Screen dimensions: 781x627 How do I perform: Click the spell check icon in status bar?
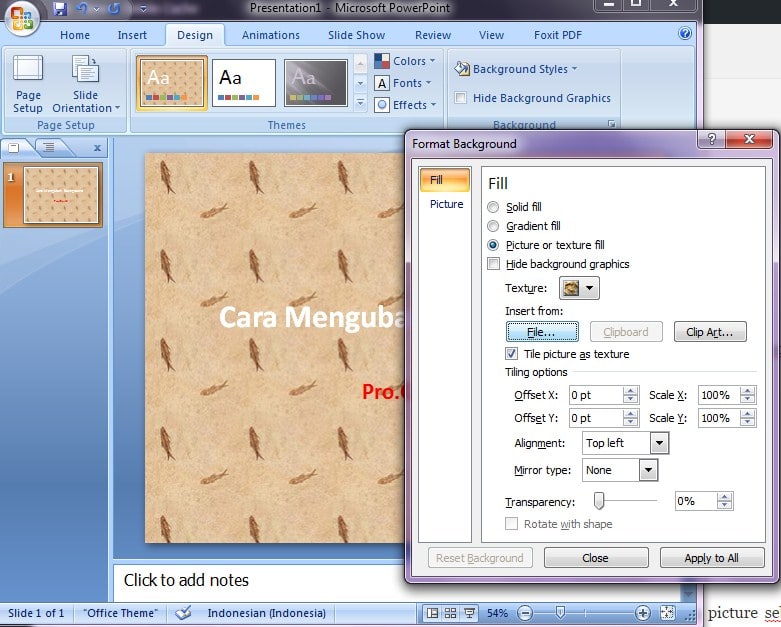183,613
